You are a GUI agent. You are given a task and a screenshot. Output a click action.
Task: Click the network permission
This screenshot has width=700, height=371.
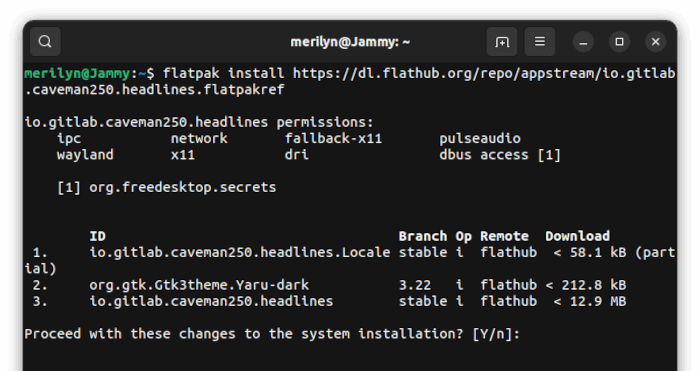point(199,139)
